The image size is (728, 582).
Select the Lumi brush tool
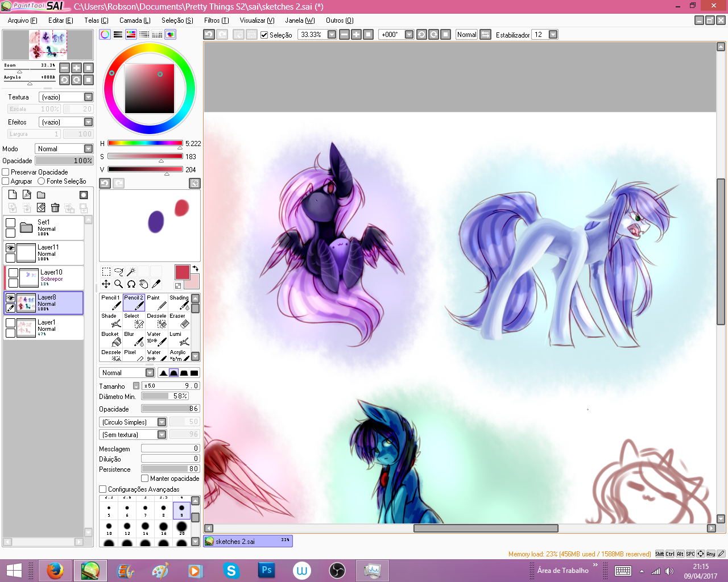(179, 339)
